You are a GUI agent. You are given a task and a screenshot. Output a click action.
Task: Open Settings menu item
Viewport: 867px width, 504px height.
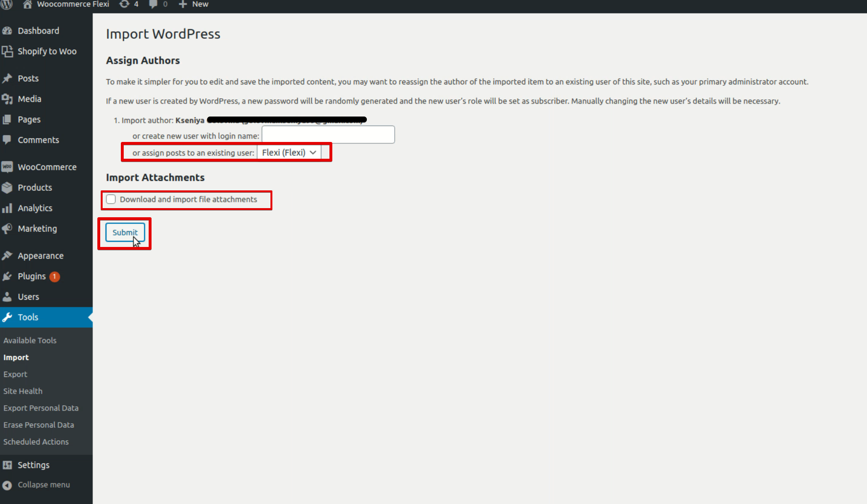pyautogui.click(x=34, y=465)
